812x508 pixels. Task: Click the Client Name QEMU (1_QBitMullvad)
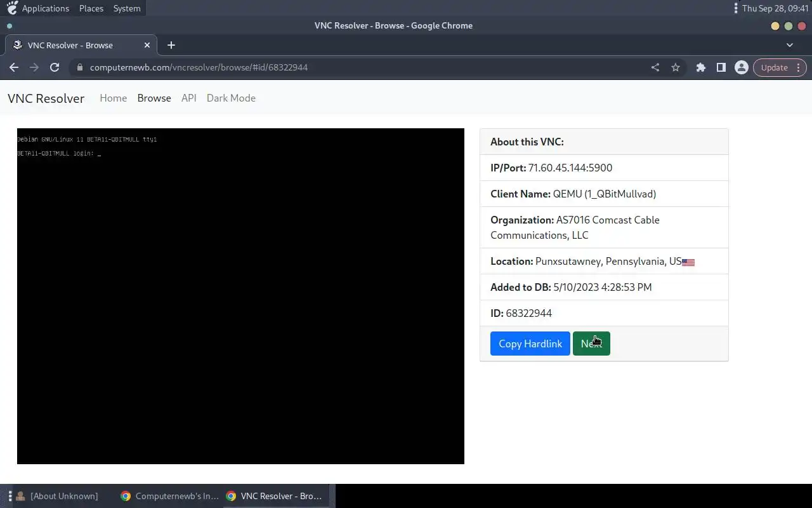pyautogui.click(x=605, y=194)
